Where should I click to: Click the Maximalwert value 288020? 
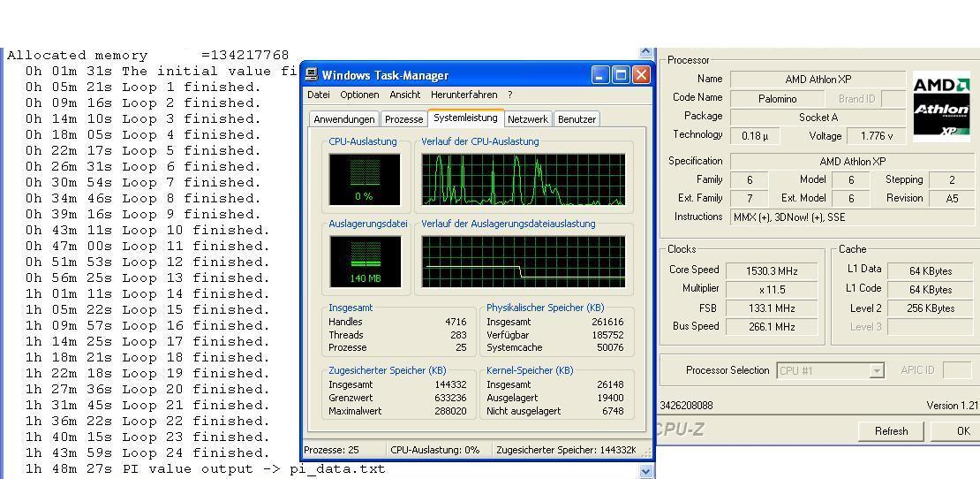click(x=450, y=411)
